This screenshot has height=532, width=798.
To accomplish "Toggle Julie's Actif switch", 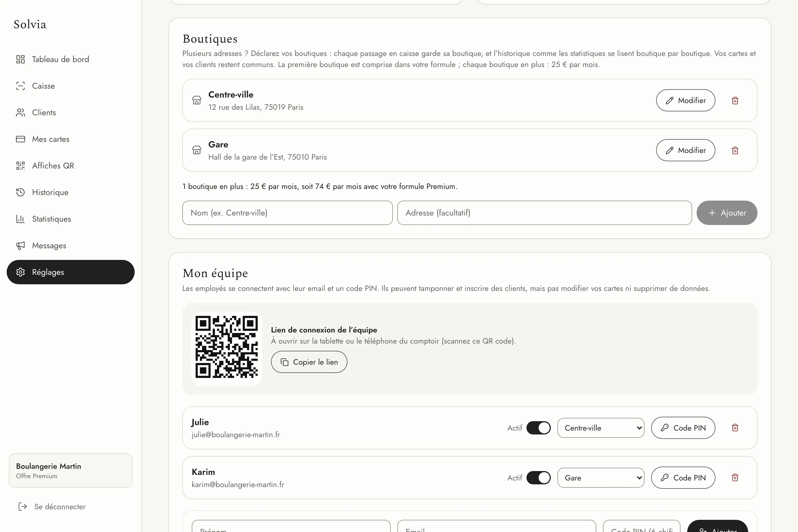I will click(x=538, y=428).
